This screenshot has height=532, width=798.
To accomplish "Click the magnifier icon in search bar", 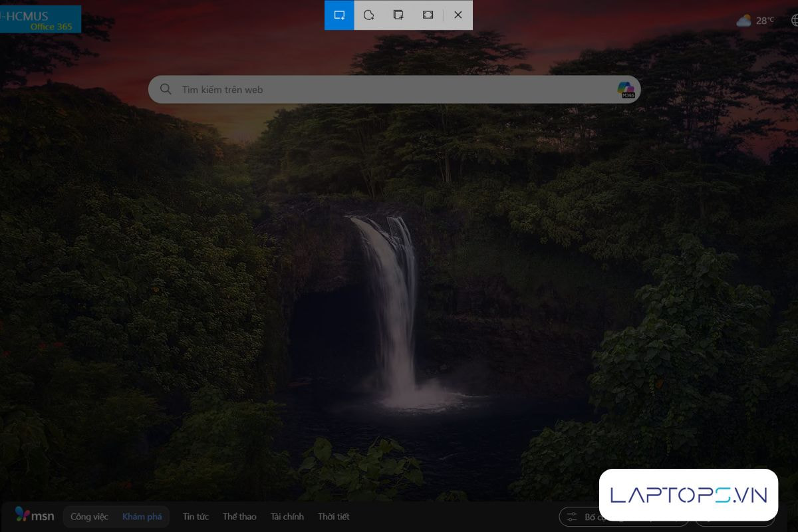I will pyautogui.click(x=166, y=90).
